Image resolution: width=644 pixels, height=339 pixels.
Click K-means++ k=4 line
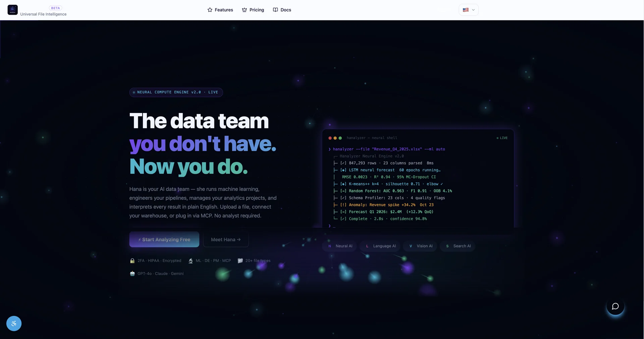(388, 184)
